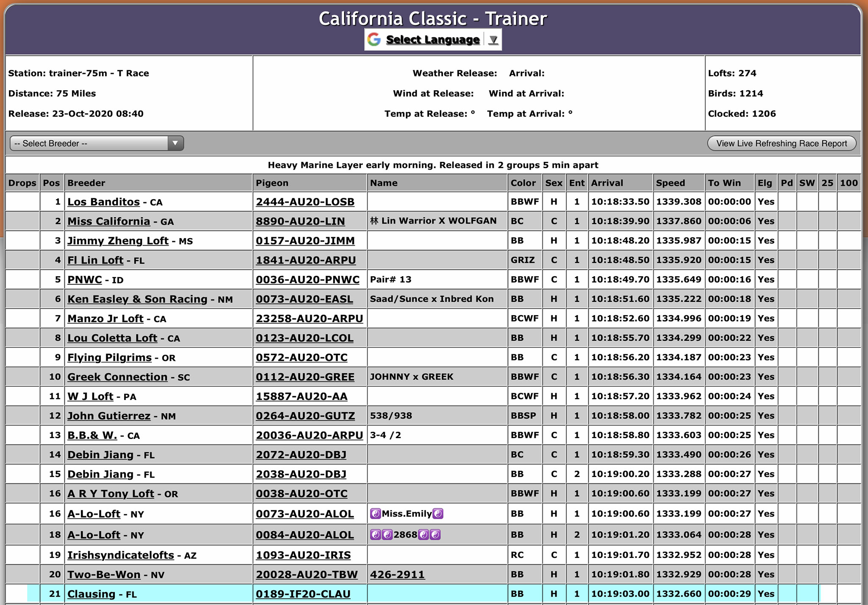Open Los Banditos breeder link

103,202
